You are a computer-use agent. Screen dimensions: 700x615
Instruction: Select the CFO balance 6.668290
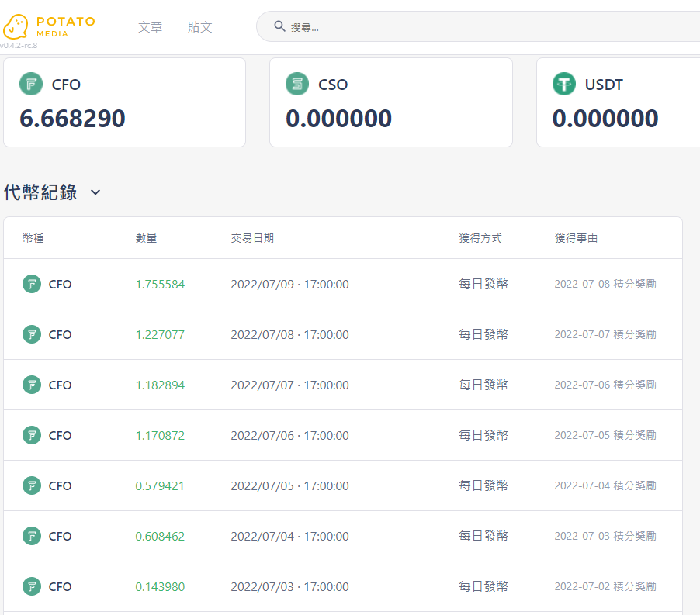coord(72,119)
